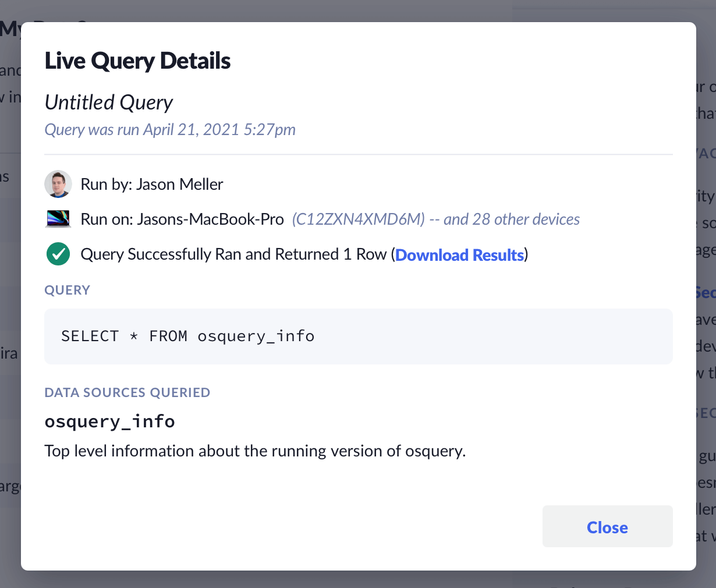Image resolution: width=716 pixels, height=588 pixels.
Task: Click Jason Meller's avatar photo
Action: pos(58,185)
